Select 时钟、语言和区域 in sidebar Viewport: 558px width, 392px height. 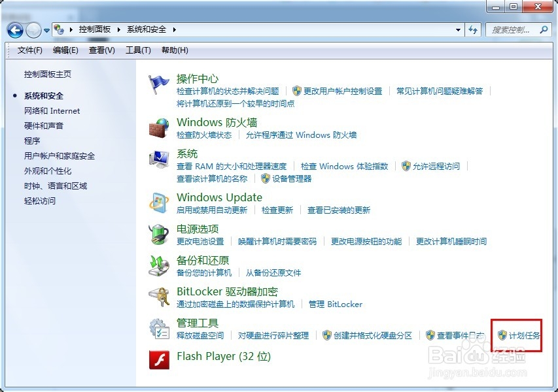click(x=56, y=186)
